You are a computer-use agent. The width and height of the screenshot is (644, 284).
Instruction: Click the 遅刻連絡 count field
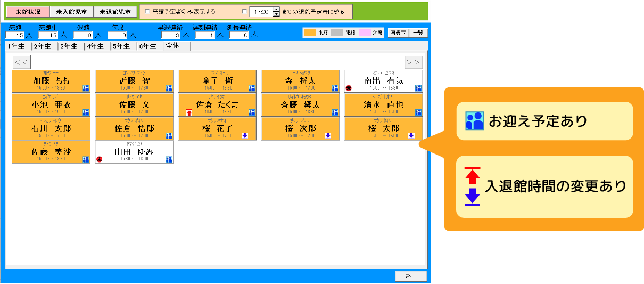click(x=205, y=35)
